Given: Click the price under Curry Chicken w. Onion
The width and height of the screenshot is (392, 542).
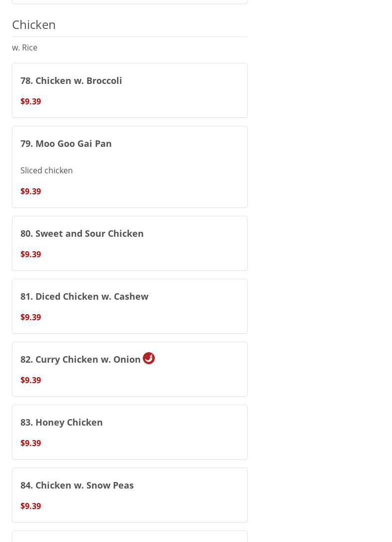Looking at the screenshot, I should (30, 380).
